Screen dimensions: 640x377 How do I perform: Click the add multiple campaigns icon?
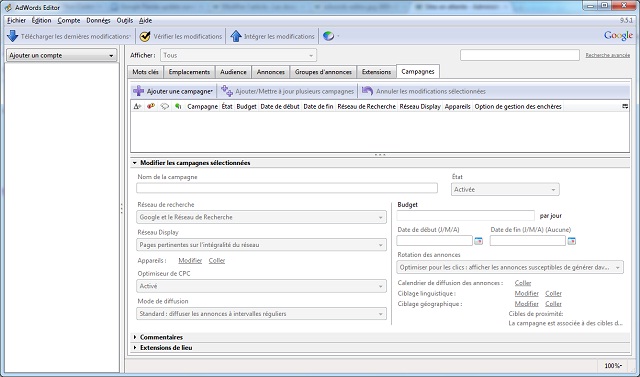(x=227, y=91)
